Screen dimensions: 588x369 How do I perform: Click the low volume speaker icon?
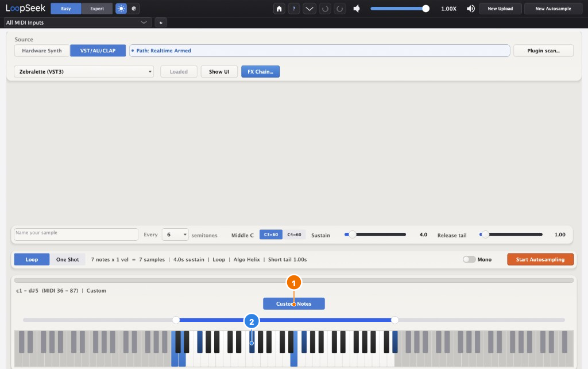[x=357, y=9]
